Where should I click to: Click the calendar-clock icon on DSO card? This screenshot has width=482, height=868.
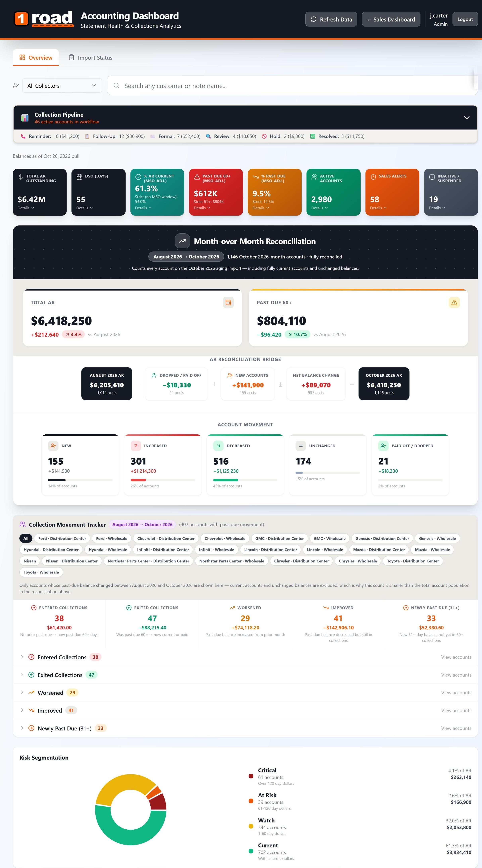pos(79,177)
